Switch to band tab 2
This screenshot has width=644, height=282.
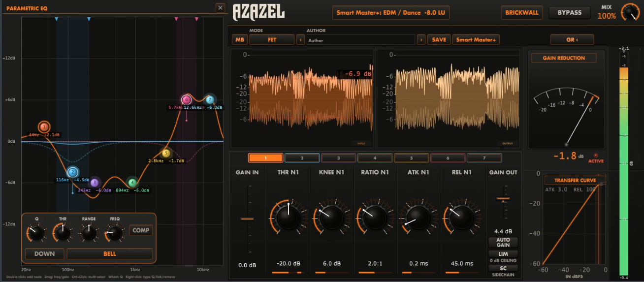(x=302, y=158)
